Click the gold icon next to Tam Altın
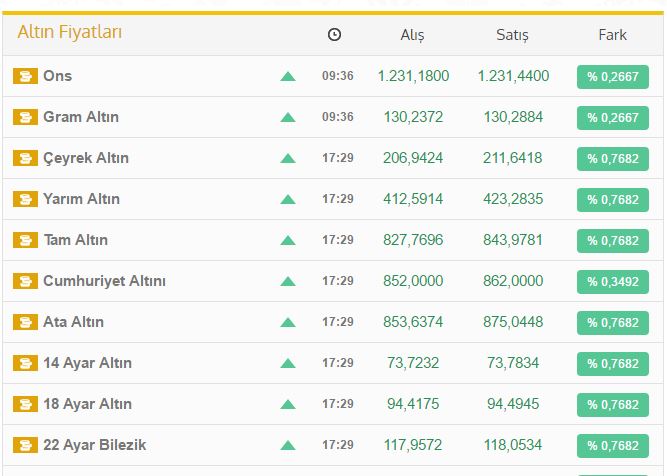 (x=25, y=240)
